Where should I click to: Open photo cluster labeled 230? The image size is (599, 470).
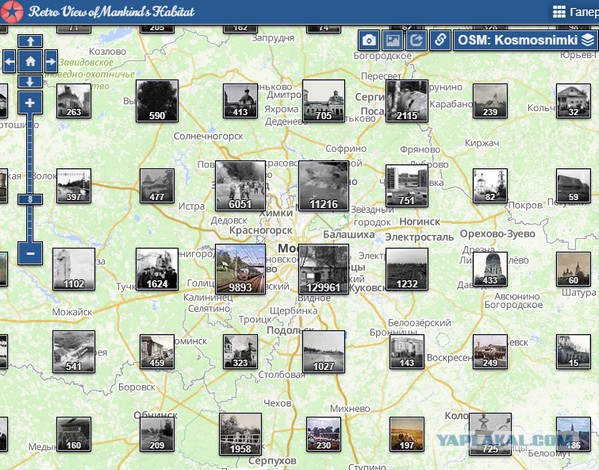click(324, 434)
